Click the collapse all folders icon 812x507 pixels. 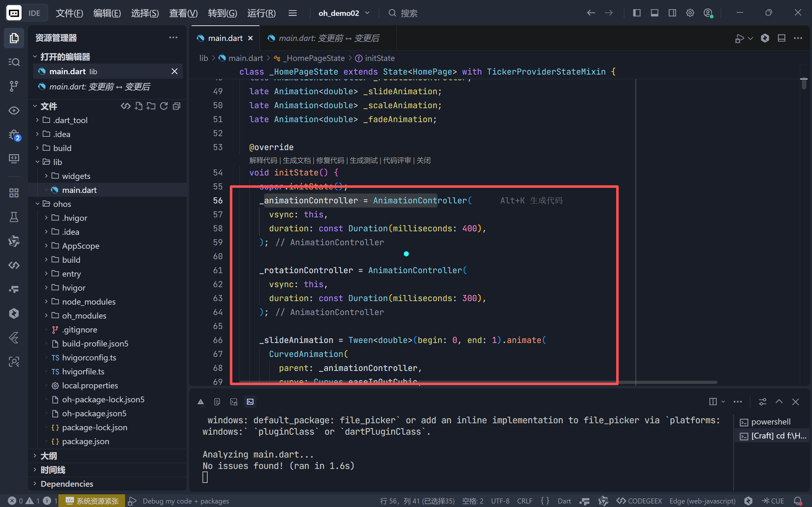pos(177,106)
